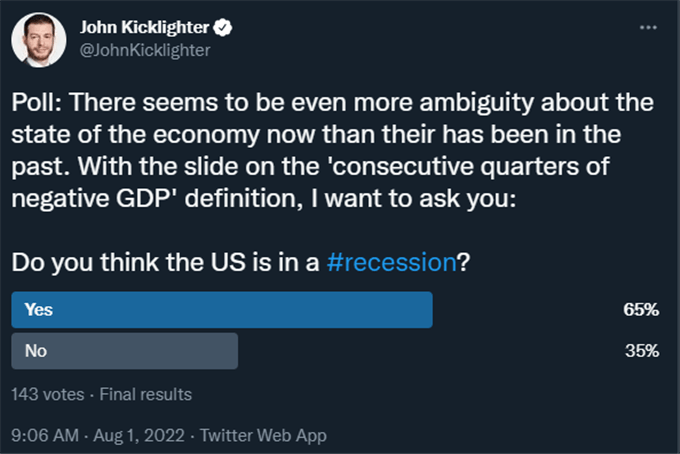Click the 35% result percentage

pos(642,351)
